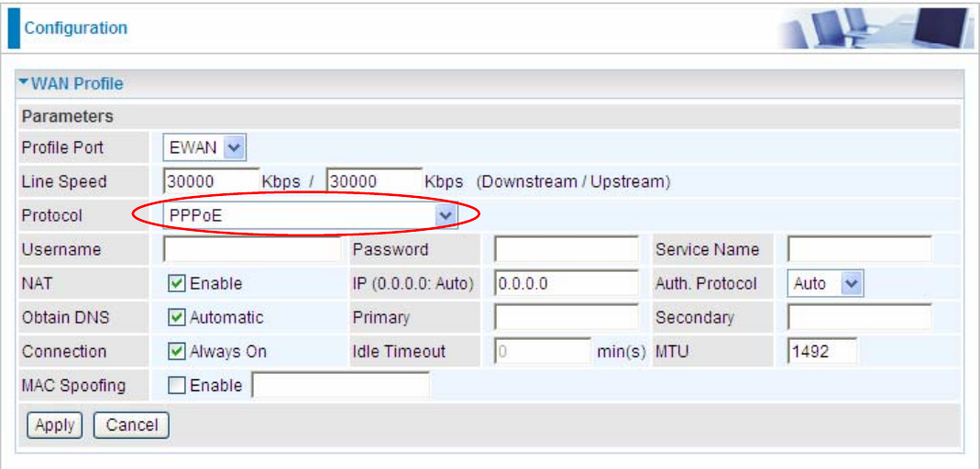This screenshot has height=469, width=980.
Task: Click the Idle Timeout field
Action: pos(543,352)
